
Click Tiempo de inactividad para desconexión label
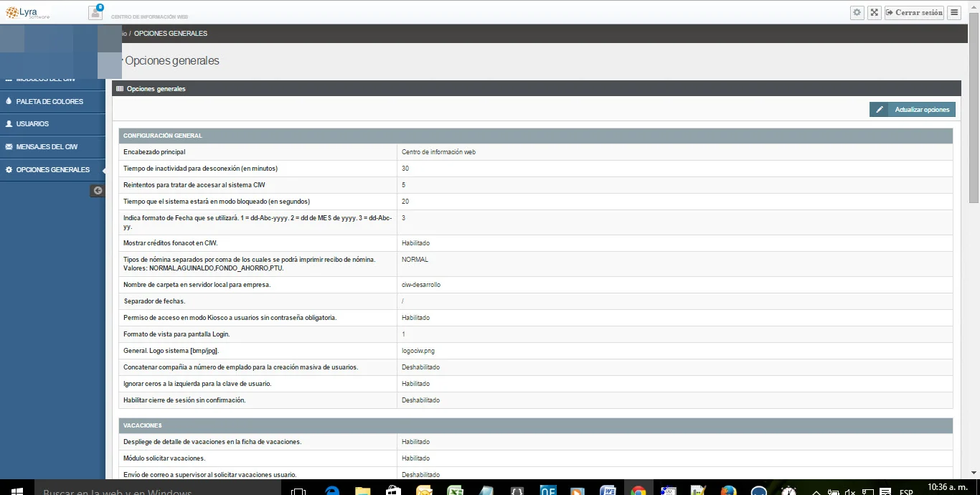200,169
